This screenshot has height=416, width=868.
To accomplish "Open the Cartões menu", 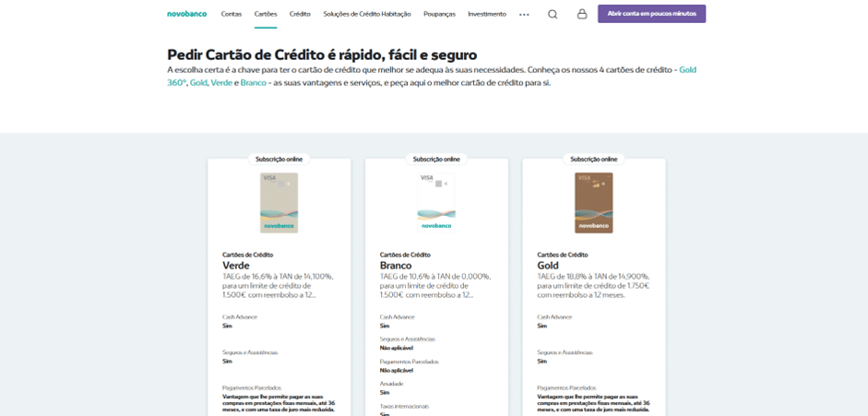I will click(266, 15).
